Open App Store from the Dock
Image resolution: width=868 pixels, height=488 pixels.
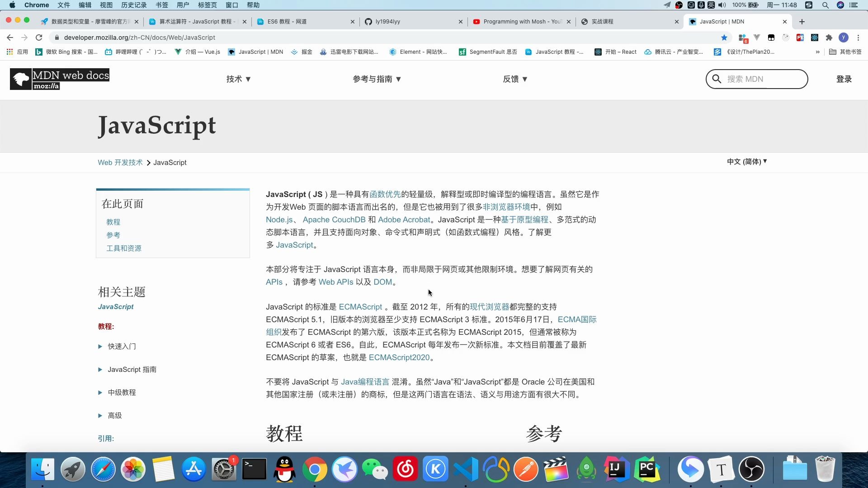(x=194, y=469)
